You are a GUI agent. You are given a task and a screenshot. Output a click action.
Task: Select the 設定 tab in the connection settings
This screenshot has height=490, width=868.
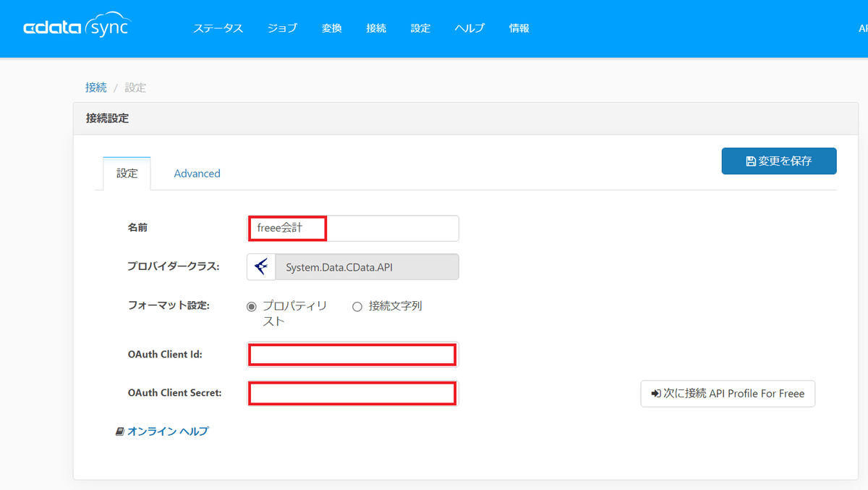127,174
